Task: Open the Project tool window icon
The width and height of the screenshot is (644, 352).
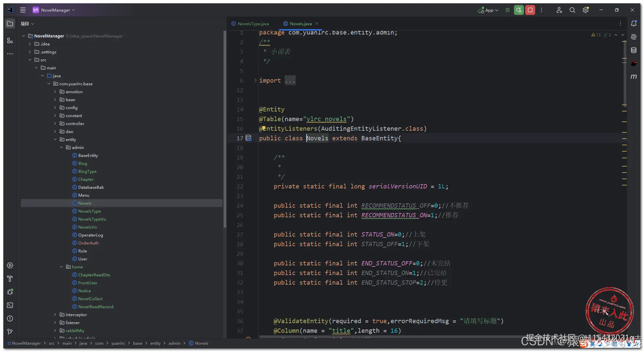Action: 10,24
